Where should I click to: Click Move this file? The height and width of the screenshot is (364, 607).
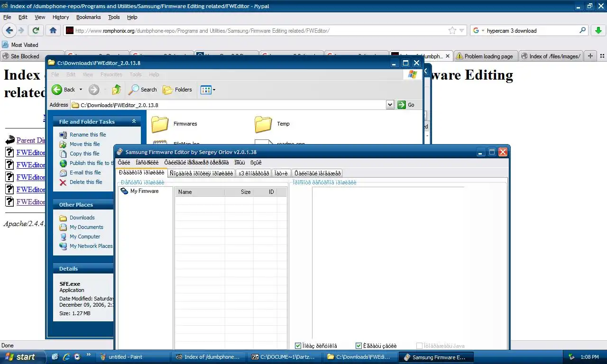click(85, 144)
